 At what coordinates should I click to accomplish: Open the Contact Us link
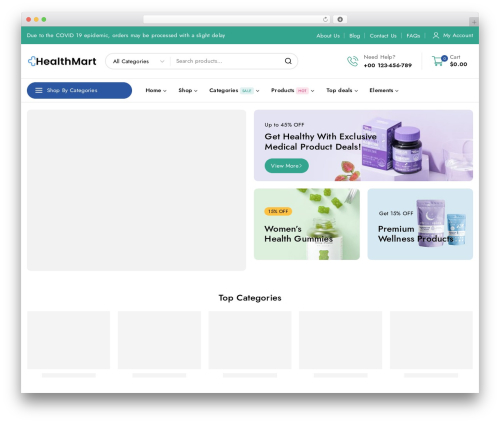pyautogui.click(x=383, y=36)
